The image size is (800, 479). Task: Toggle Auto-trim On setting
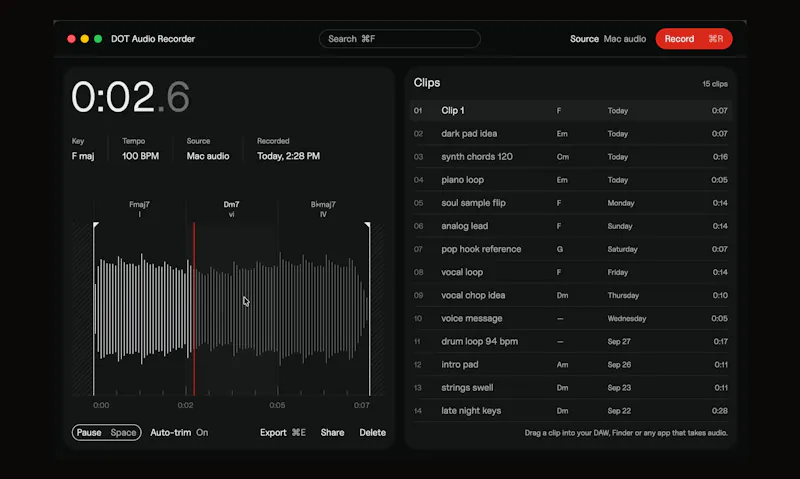pos(179,433)
